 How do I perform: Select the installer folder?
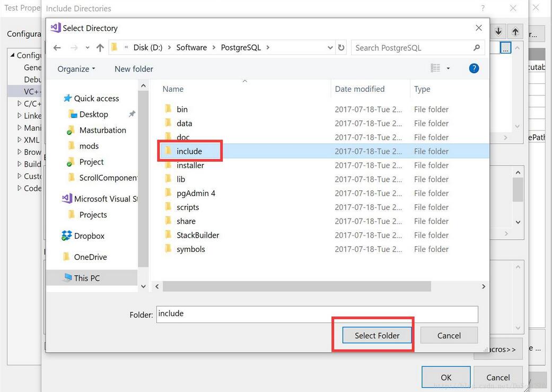[x=190, y=165]
